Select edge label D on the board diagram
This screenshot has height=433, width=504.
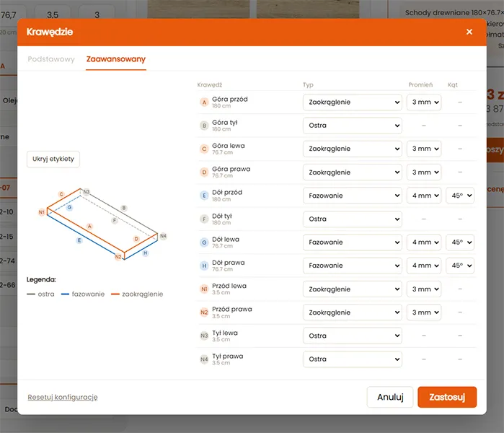(136, 239)
